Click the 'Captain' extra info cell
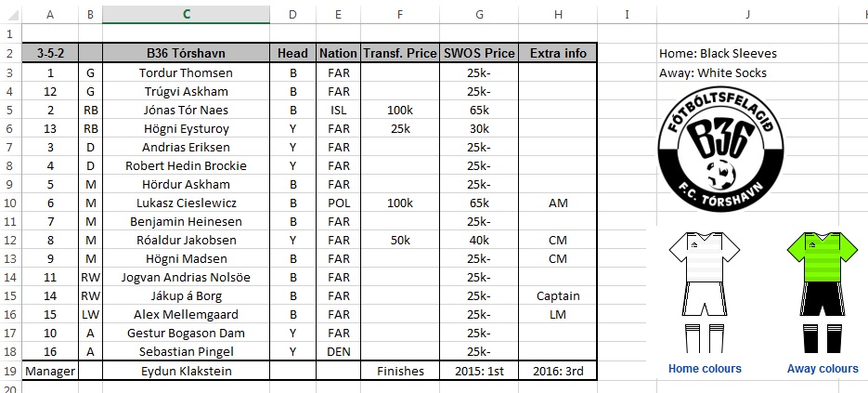868x393 pixels. [558, 295]
